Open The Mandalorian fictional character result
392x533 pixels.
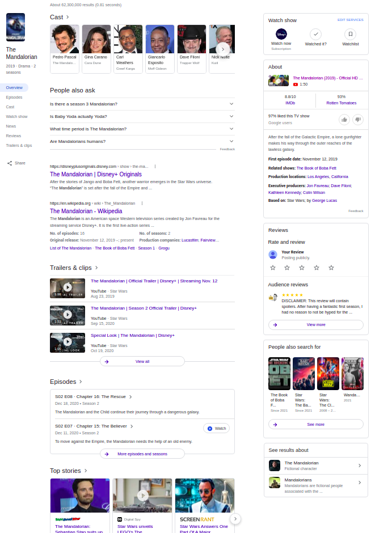pyautogui.click(x=316, y=466)
